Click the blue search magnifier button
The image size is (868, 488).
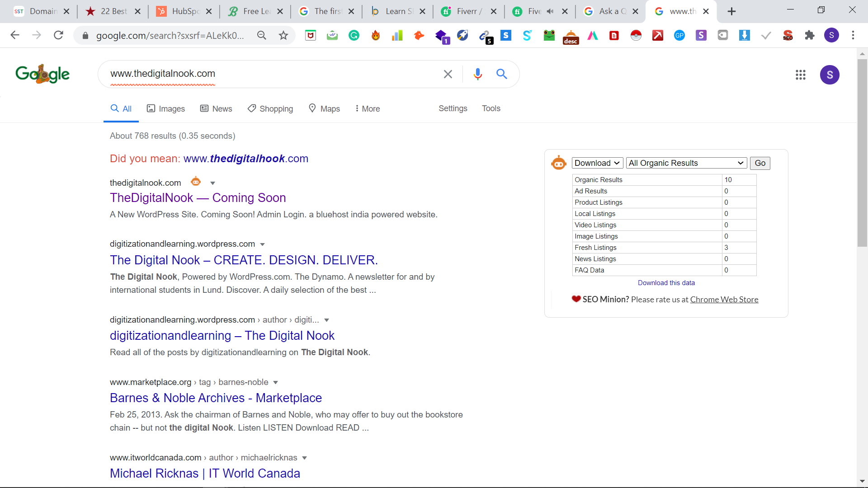tap(502, 74)
